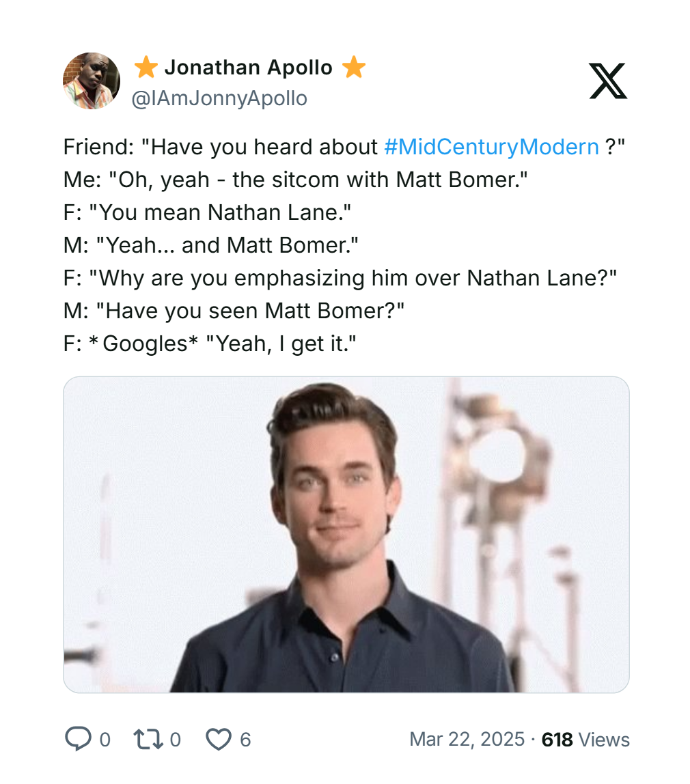Click the Mar 22, 2025 timestamp
690x784 pixels.
(467, 739)
